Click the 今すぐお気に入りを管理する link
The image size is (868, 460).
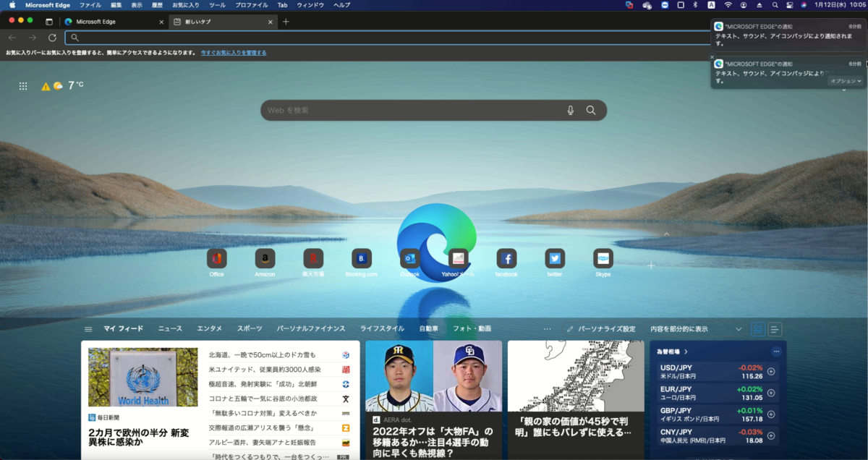point(234,53)
